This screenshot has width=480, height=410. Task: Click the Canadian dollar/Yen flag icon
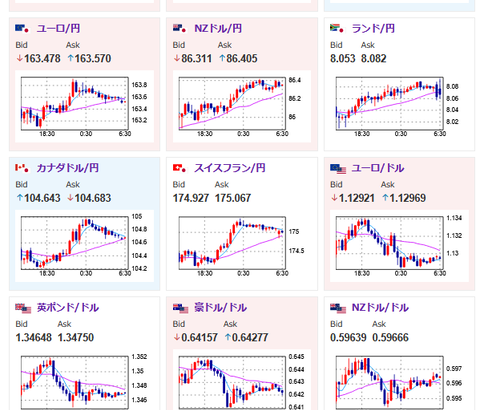point(22,168)
